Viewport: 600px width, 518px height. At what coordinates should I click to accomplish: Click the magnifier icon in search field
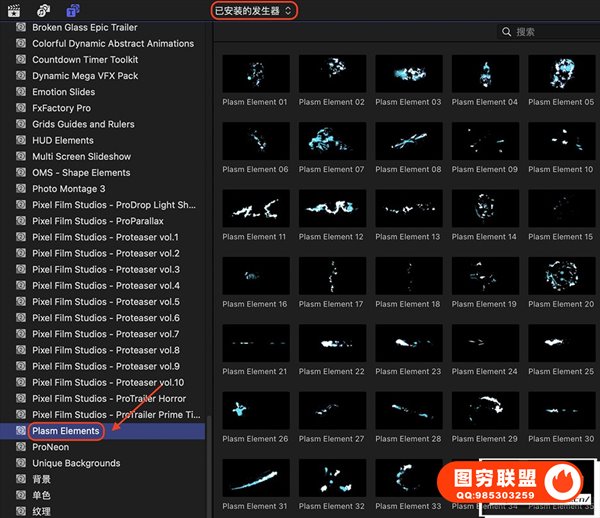[x=507, y=33]
